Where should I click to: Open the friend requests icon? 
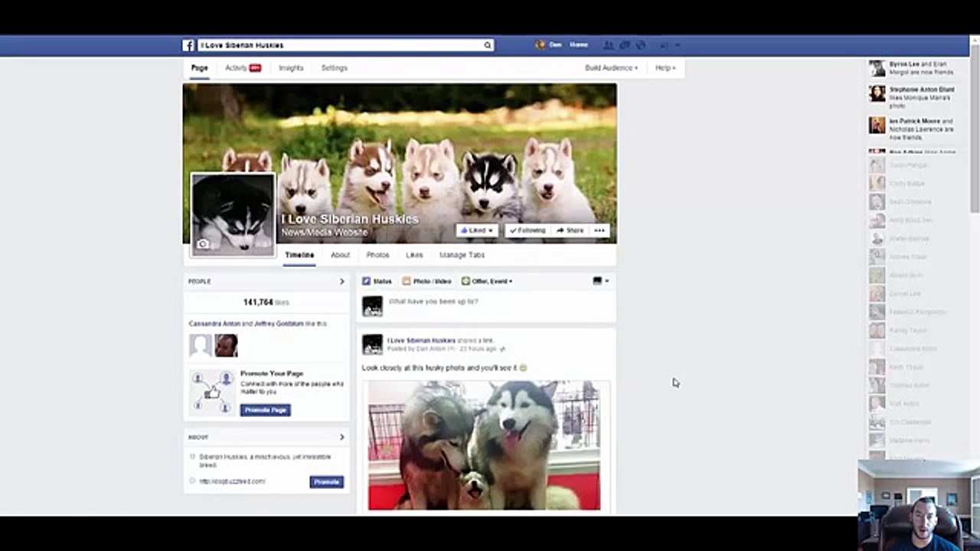(x=609, y=45)
